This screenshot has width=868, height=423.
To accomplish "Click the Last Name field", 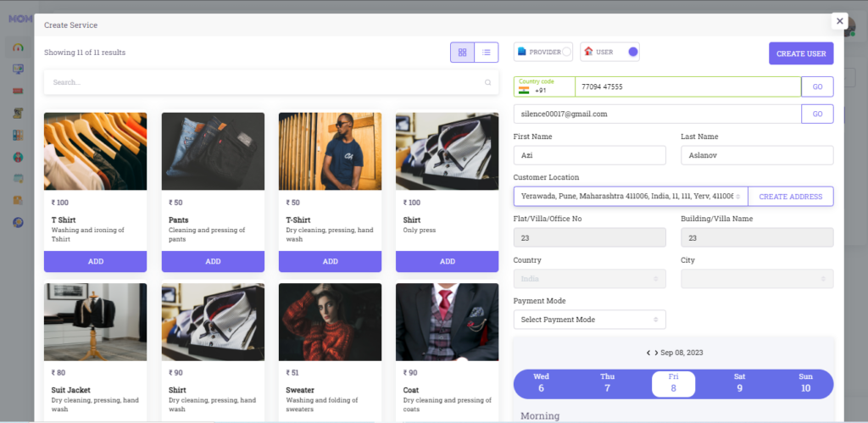I will (757, 156).
